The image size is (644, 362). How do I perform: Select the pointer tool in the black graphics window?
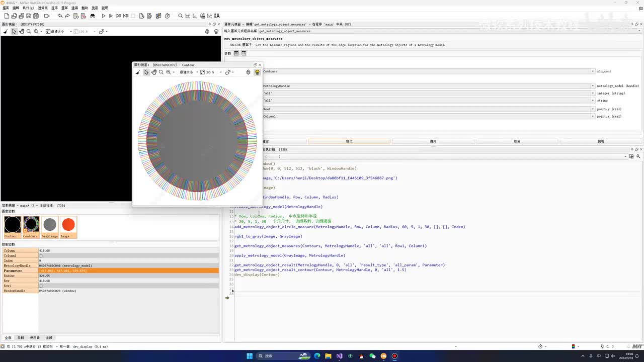(x=14, y=31)
